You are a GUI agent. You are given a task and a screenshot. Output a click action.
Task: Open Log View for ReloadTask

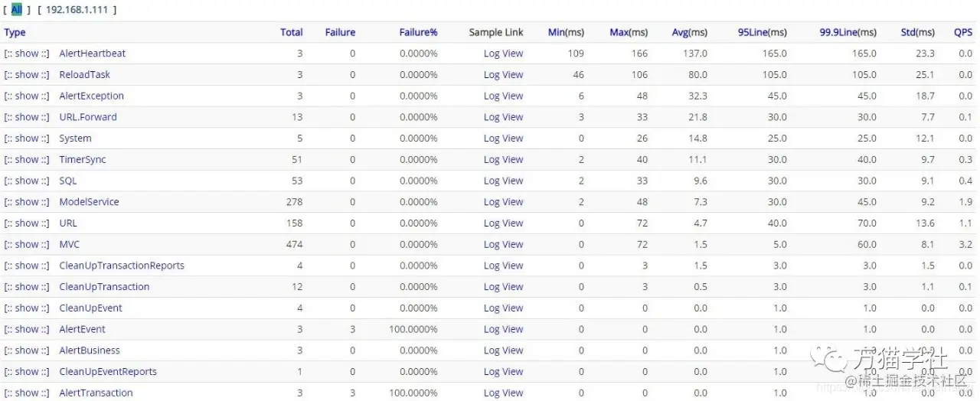(503, 75)
